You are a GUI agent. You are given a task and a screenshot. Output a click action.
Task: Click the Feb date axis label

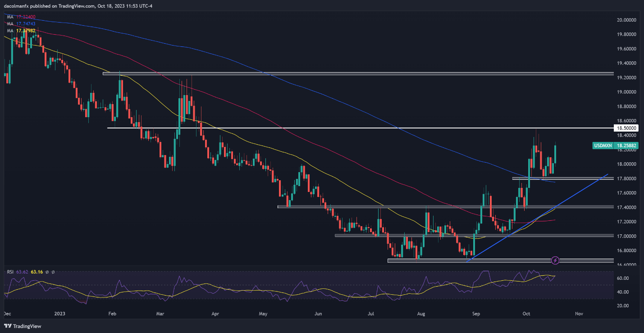113,313
